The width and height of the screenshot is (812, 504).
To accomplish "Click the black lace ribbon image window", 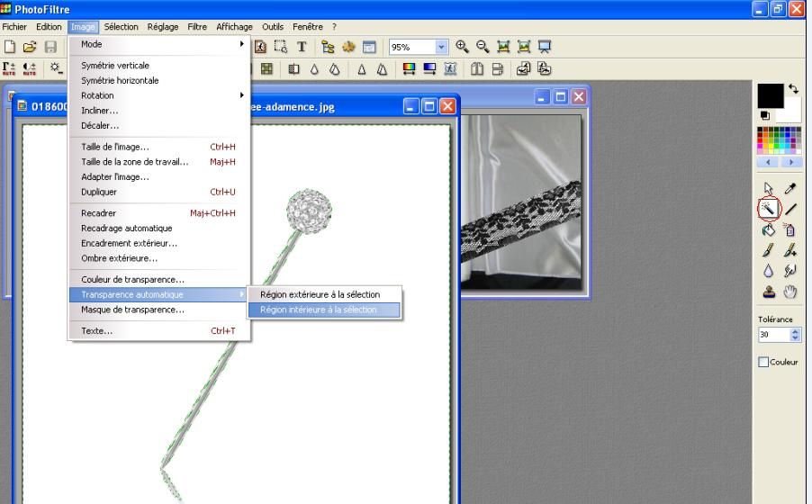I will tap(521, 202).
